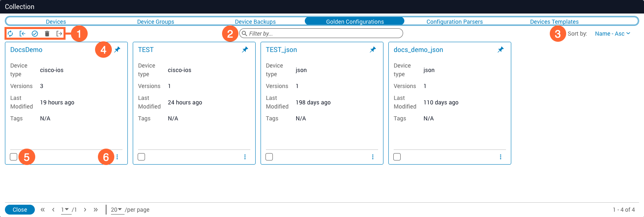Tick the TEST card checkbox
Viewport: 644px width, 217px height.
pos(141,157)
